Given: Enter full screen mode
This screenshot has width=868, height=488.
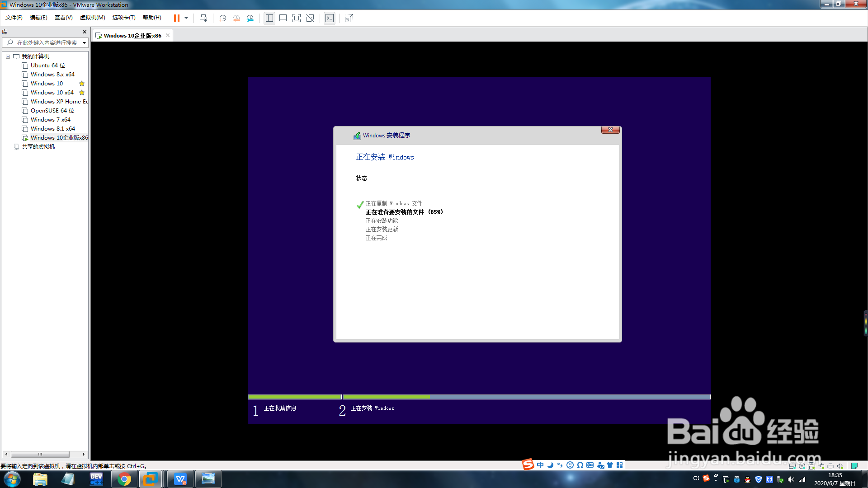Looking at the screenshot, I should point(297,18).
